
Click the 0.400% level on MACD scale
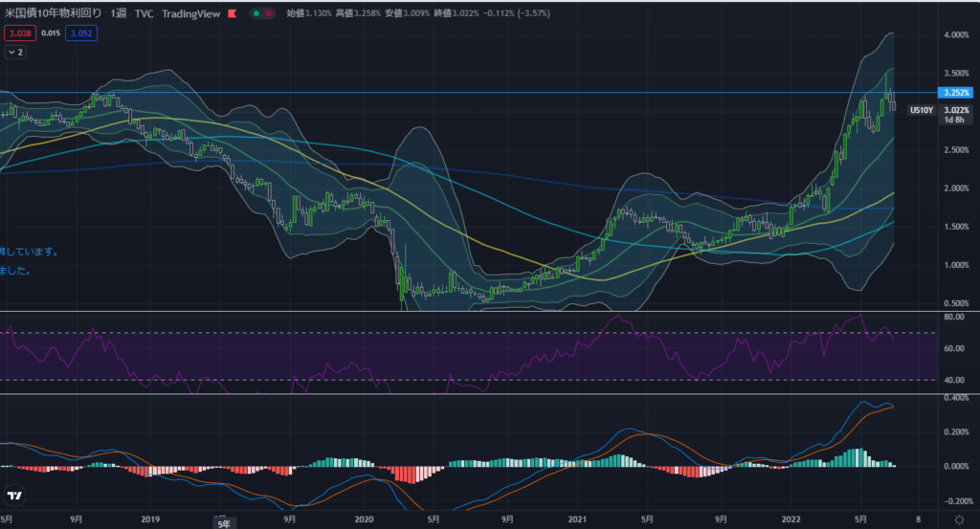955,398
